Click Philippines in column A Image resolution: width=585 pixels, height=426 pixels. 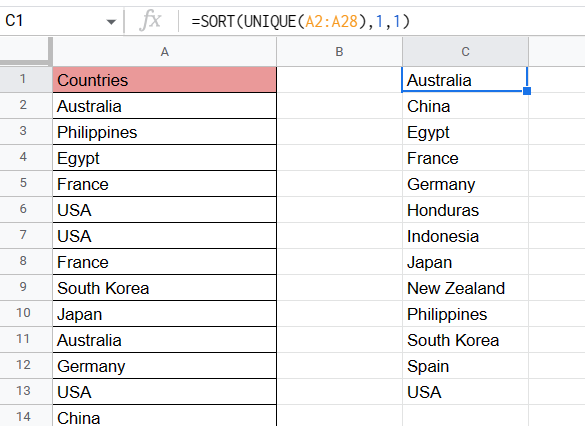click(165, 132)
